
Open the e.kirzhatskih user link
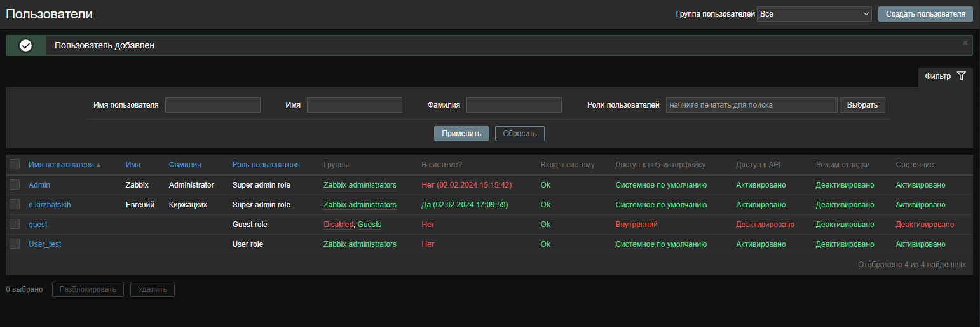[50, 205]
